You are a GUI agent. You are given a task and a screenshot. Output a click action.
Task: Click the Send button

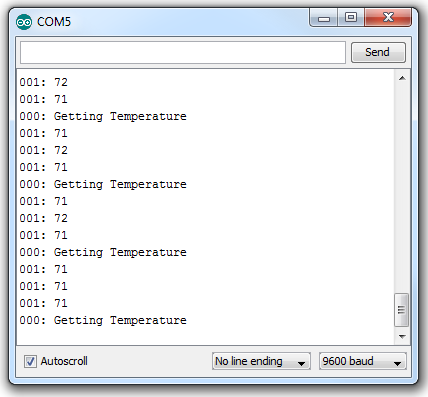pyautogui.click(x=378, y=52)
